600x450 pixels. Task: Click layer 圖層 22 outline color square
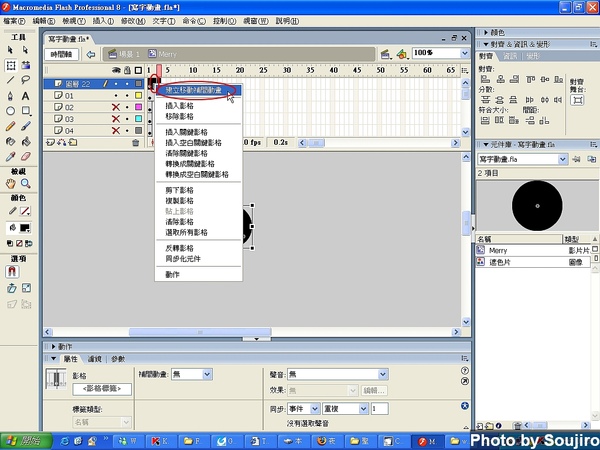pos(139,84)
